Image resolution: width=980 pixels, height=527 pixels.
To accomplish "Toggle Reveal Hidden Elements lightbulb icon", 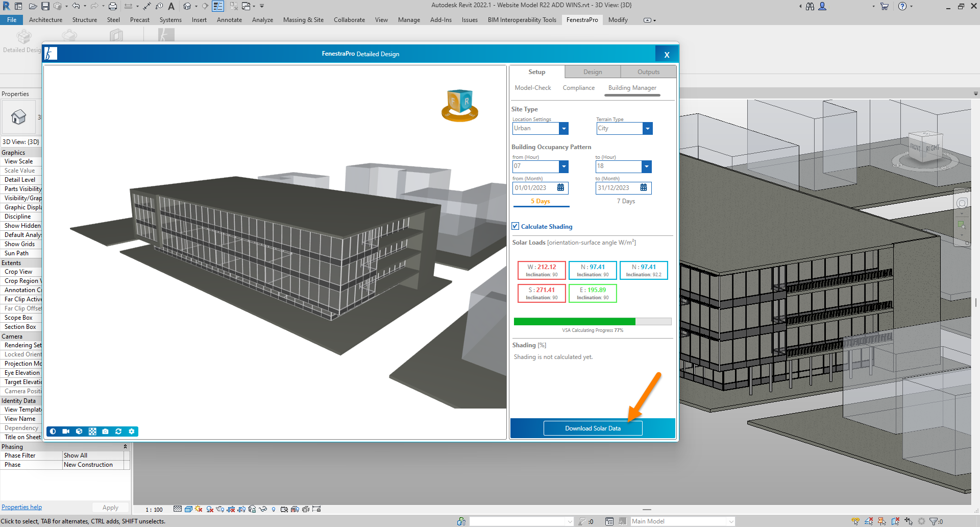I will tap(274, 509).
